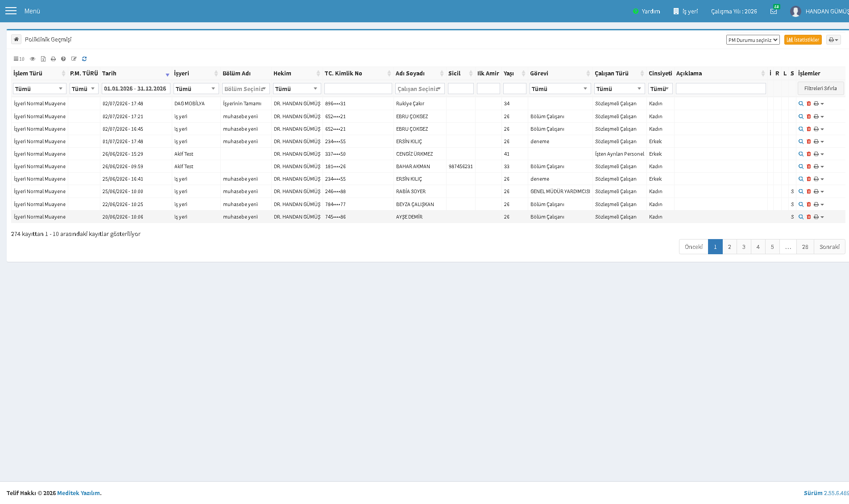Viewport: 849px width, 504px height.
Task: Export table with the Excel file icon
Action: 43,59
